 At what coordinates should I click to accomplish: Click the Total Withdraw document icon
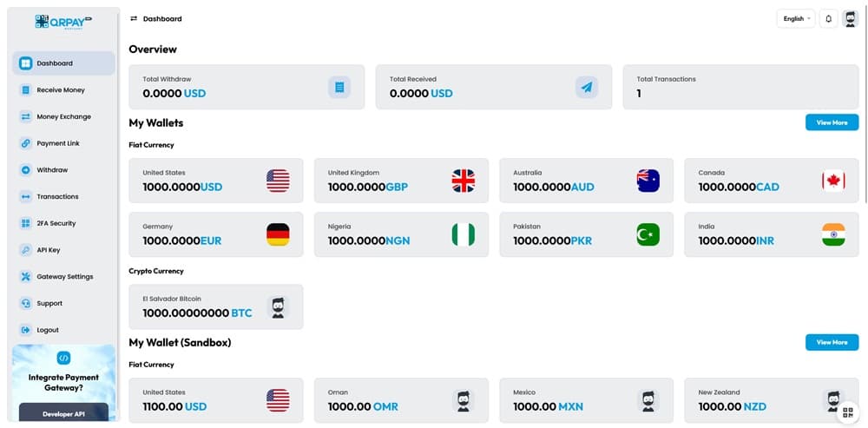coord(339,87)
